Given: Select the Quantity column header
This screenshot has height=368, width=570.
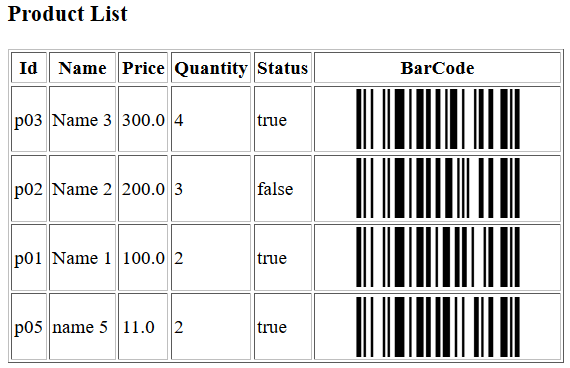Looking at the screenshot, I should coord(211,68).
